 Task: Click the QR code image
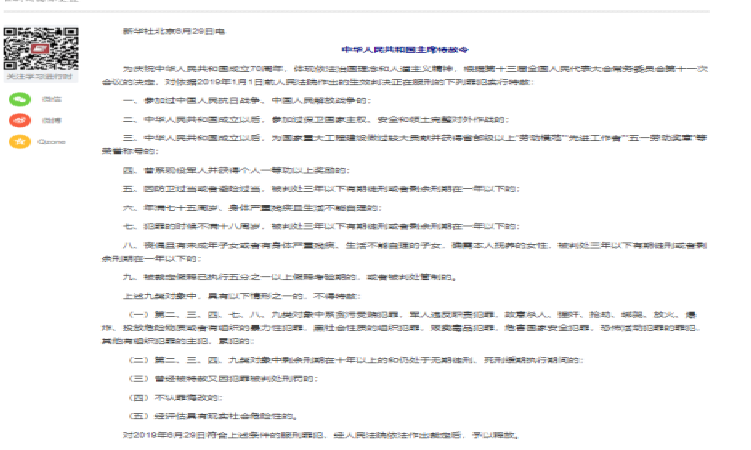(41, 48)
